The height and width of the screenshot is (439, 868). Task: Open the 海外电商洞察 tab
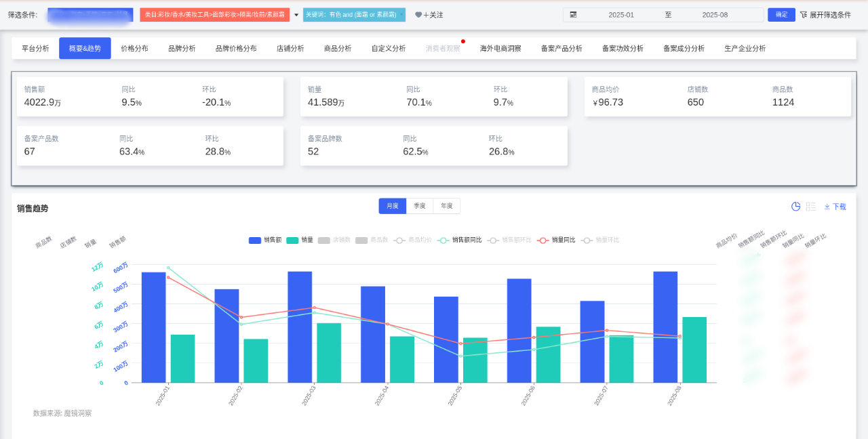[x=500, y=49]
